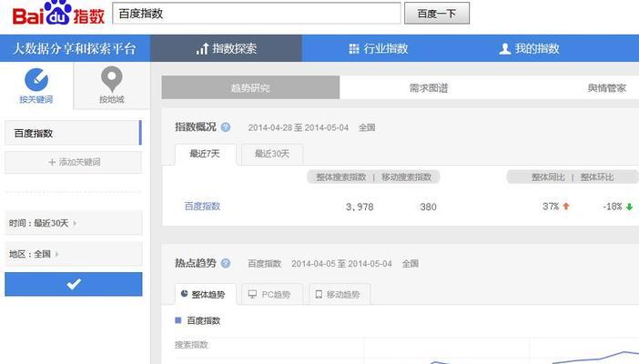Image resolution: width=639 pixels, height=364 pixels.
Task: Click the red up arrow beside 37%
Action: point(565,207)
